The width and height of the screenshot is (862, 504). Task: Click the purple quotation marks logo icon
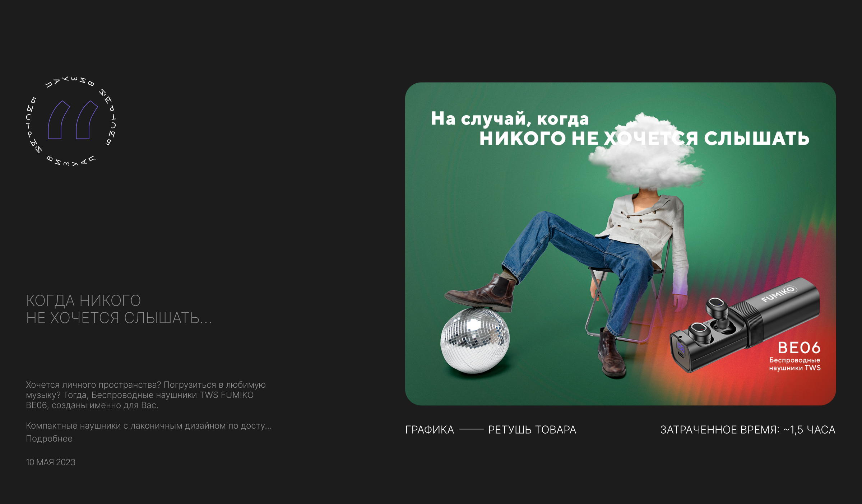(x=73, y=120)
